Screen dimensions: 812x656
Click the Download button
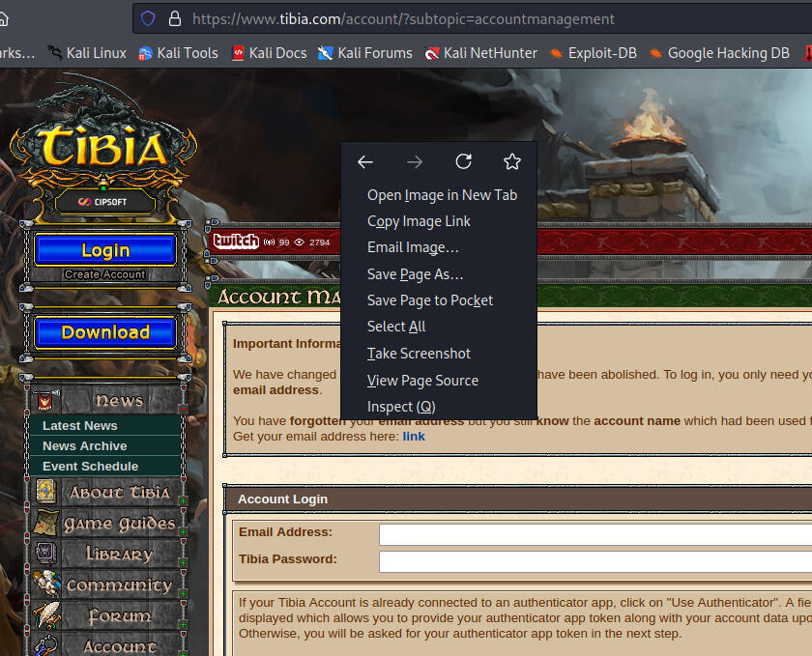[103, 332]
